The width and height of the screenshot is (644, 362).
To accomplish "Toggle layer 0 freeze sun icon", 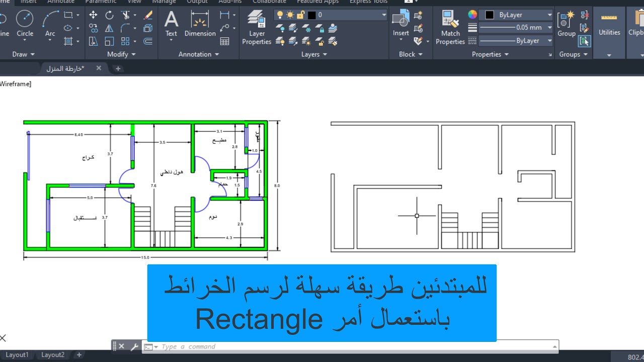I will click(290, 15).
